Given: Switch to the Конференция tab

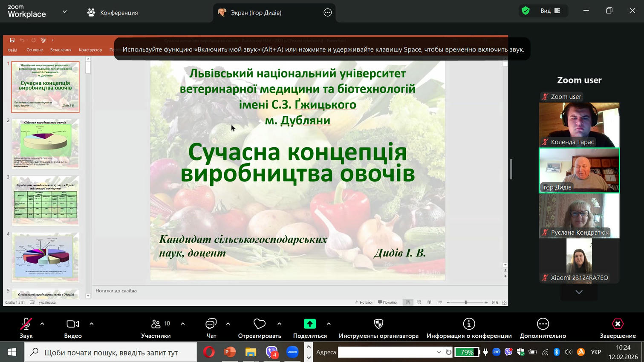Looking at the screenshot, I should 113,13.
